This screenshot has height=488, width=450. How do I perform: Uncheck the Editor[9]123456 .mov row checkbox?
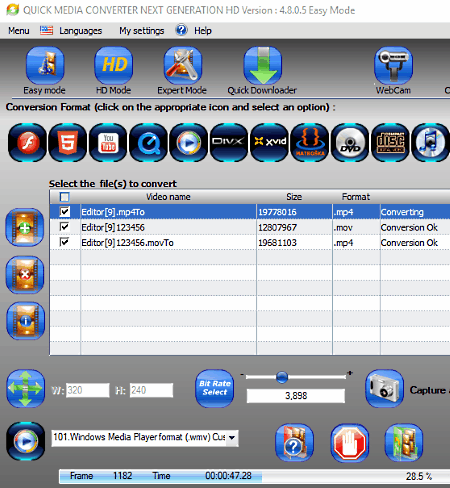coord(64,227)
